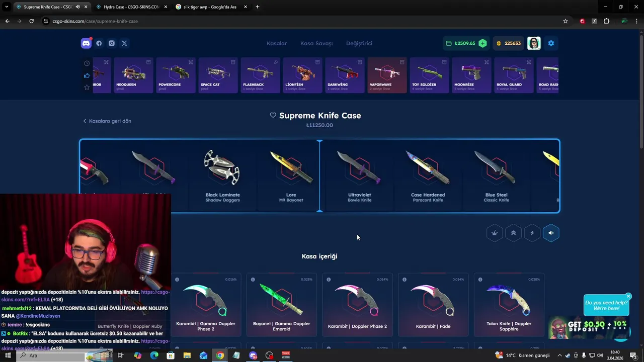
Task: Open the Instagram social icon
Action: click(112, 43)
